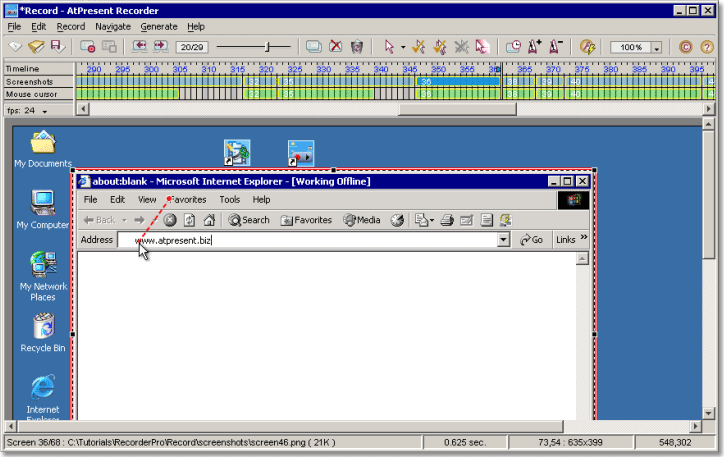724x457 pixels.
Task: Go to previous screenshot with left-arrow icon
Action: tap(139, 47)
